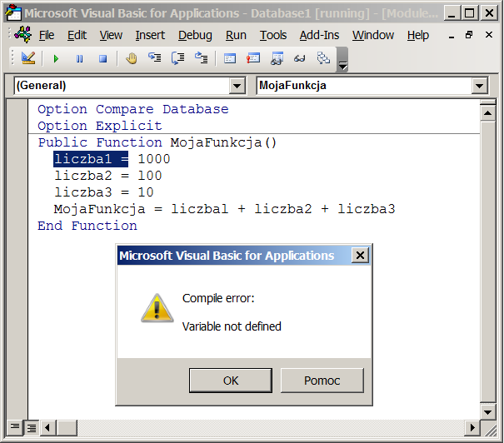
Task: Maximize the VBA editor window
Action: point(470,13)
